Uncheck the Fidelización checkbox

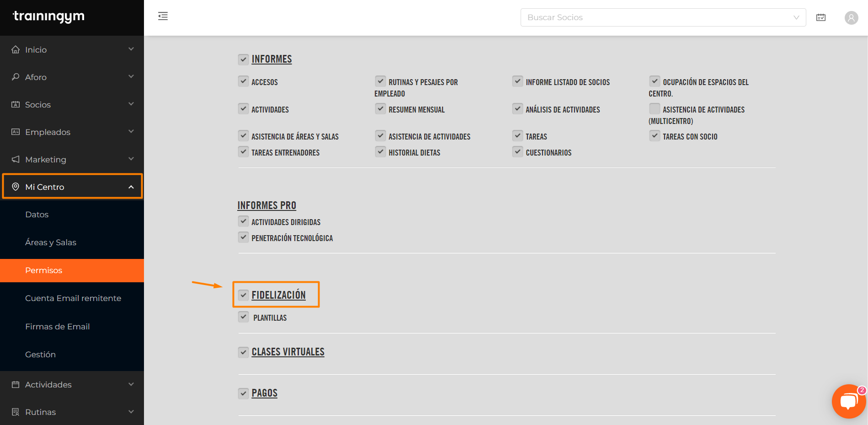coord(244,295)
